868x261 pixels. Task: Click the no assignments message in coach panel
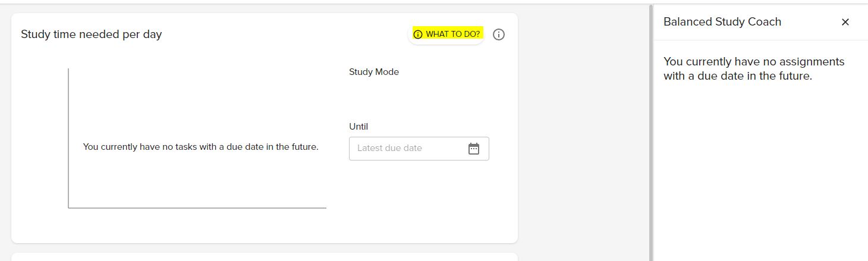pos(753,69)
